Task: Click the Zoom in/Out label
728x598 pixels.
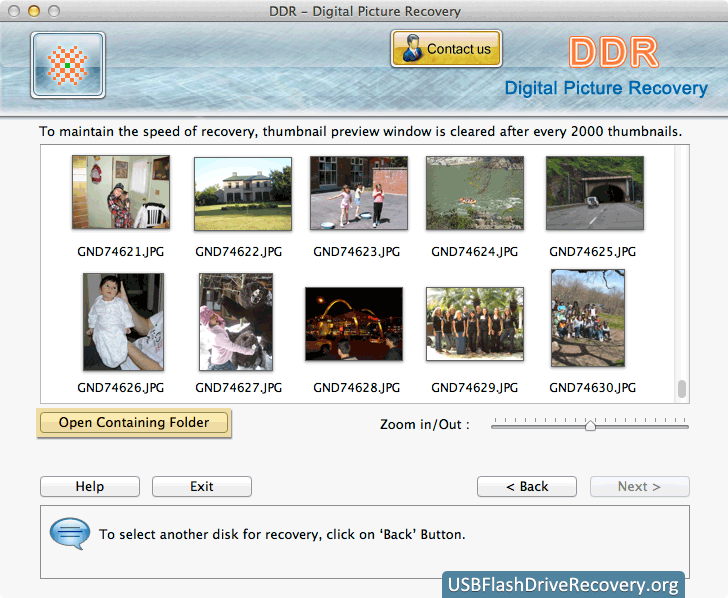Action: tap(425, 424)
